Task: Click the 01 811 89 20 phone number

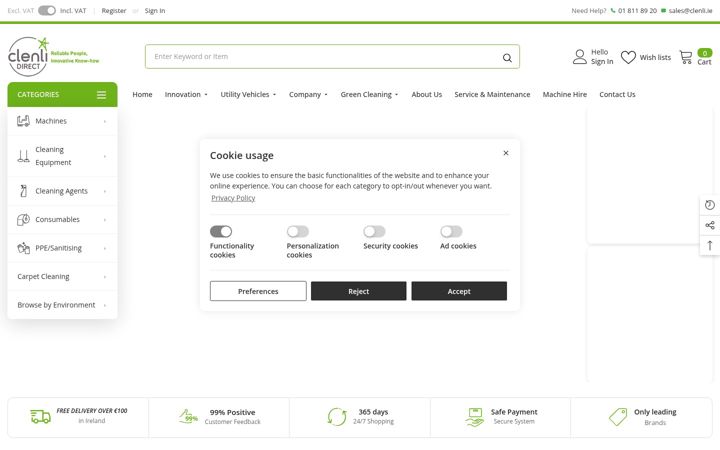Action: tap(637, 11)
